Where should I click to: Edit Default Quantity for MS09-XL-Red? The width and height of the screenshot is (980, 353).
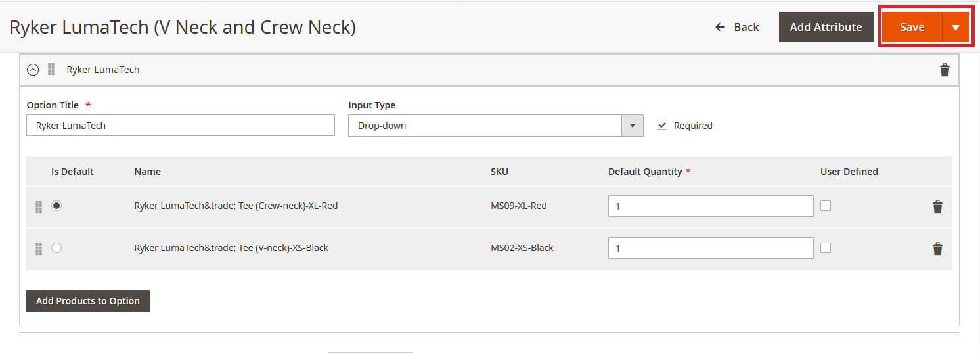point(711,206)
